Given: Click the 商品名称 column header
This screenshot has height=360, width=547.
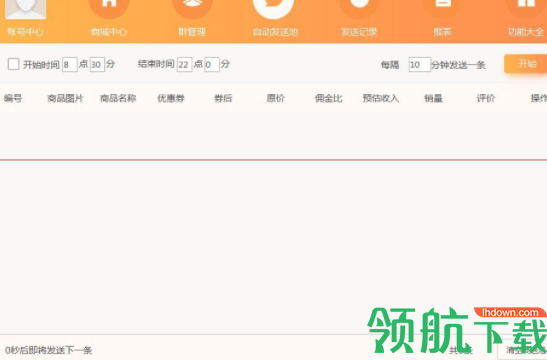Looking at the screenshot, I should point(118,98).
